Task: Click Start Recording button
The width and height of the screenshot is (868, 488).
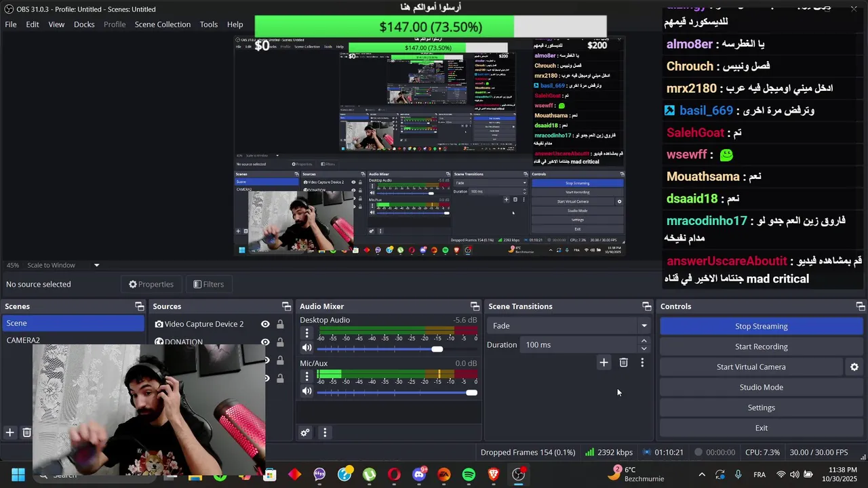Action: 761,346
